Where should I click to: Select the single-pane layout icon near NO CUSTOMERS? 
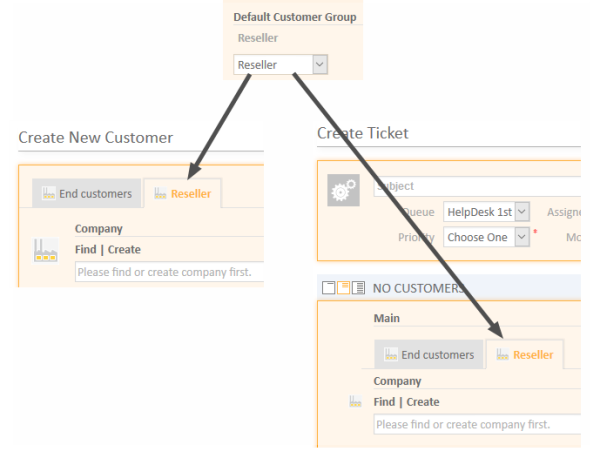(328, 287)
